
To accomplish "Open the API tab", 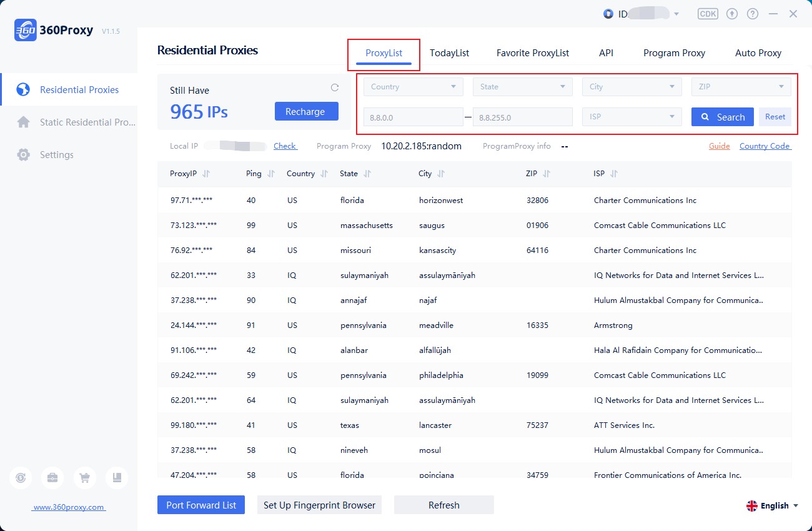I will coord(606,53).
